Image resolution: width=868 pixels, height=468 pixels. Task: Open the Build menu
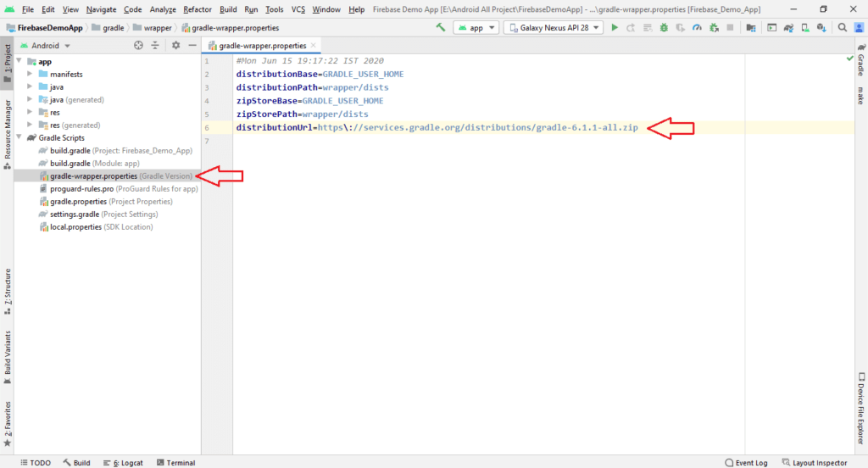228,9
